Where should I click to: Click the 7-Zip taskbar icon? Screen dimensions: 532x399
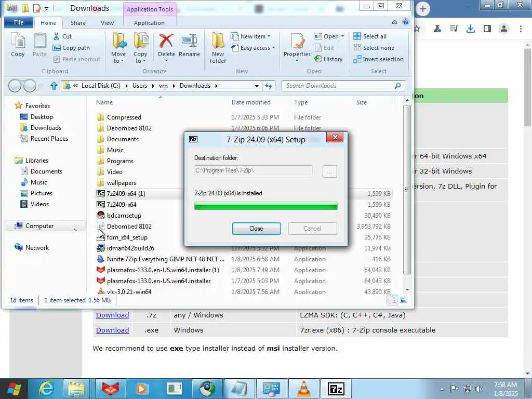point(336,389)
